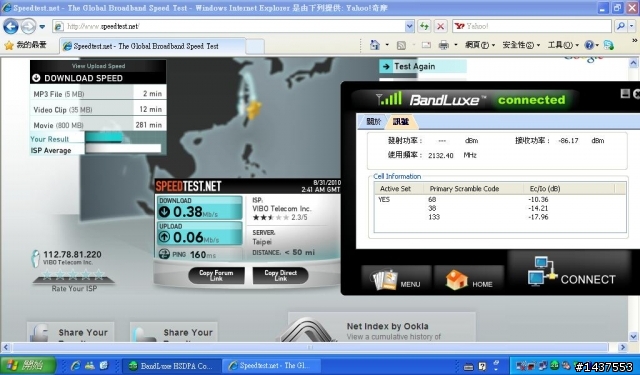
Task: Click the messenger icon in command bar
Action: click(x=609, y=45)
